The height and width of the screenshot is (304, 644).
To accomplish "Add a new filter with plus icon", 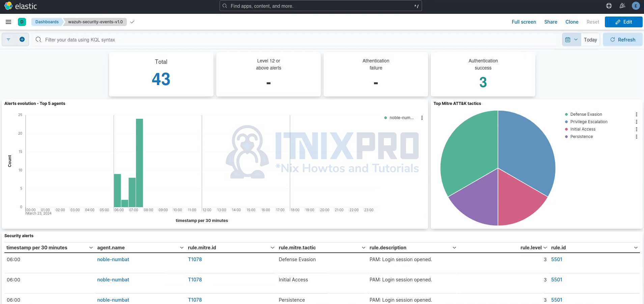I will point(22,39).
